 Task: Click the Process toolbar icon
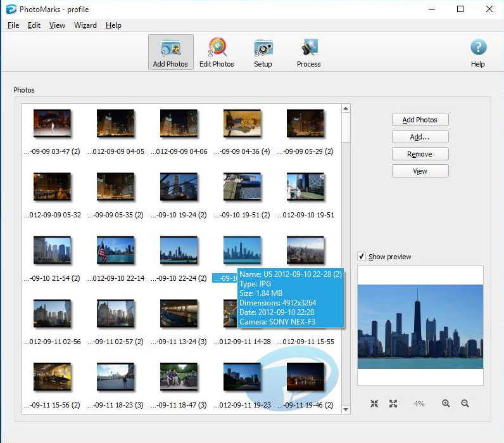point(308,53)
